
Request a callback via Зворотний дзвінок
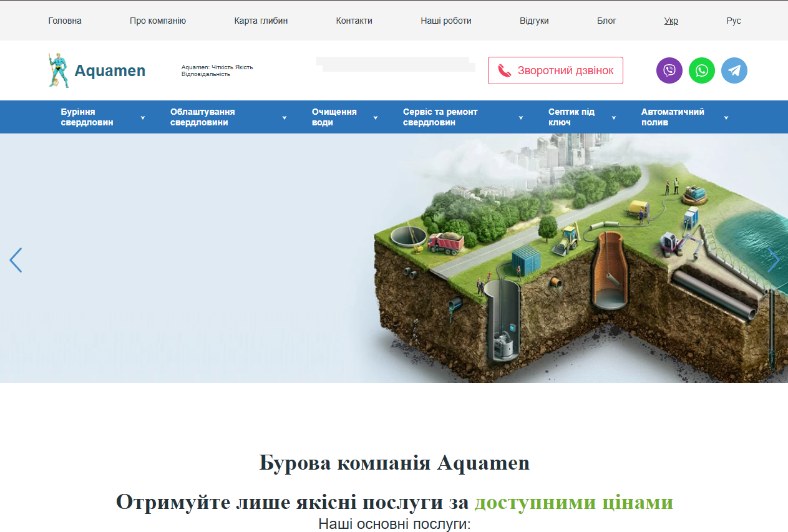tap(555, 70)
